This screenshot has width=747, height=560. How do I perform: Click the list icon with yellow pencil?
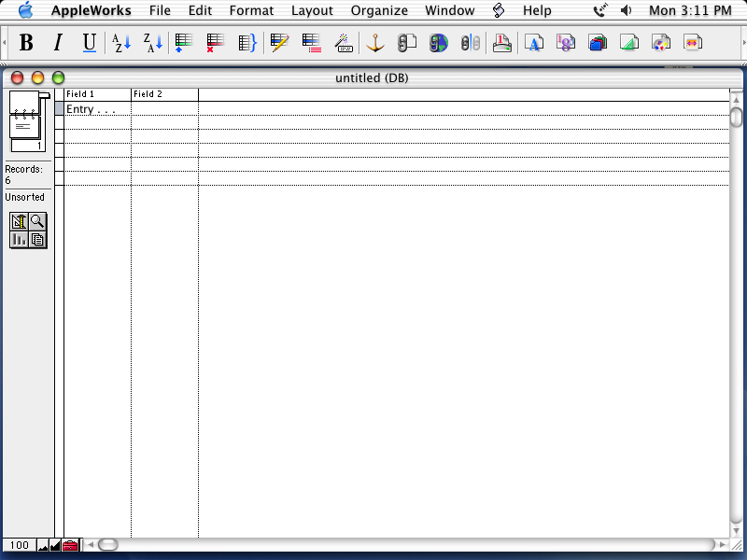tap(279, 42)
